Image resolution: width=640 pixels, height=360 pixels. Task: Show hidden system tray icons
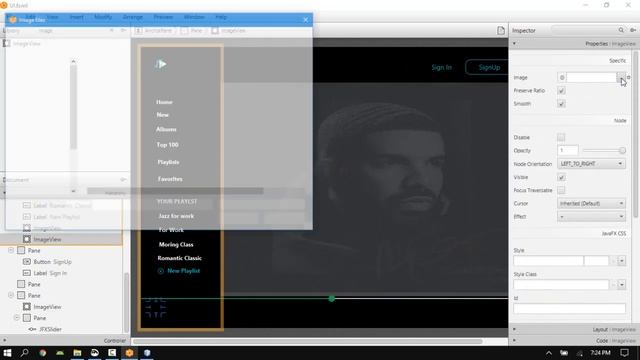[x=549, y=353]
